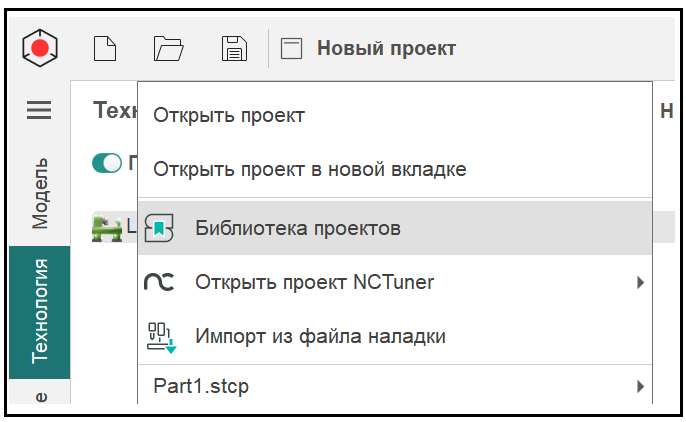This screenshot has height=422, width=686.
Task: Click the machine icon in the tree
Action: (105, 227)
